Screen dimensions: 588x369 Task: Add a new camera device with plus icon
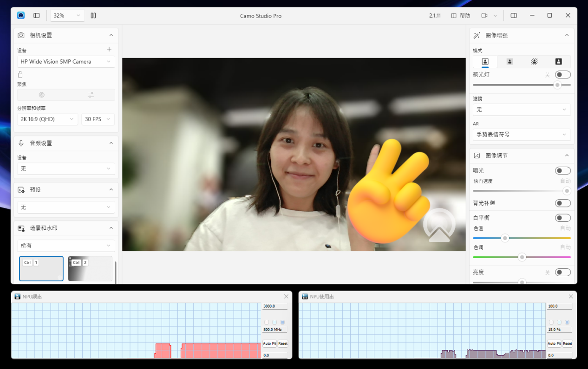pyautogui.click(x=109, y=49)
